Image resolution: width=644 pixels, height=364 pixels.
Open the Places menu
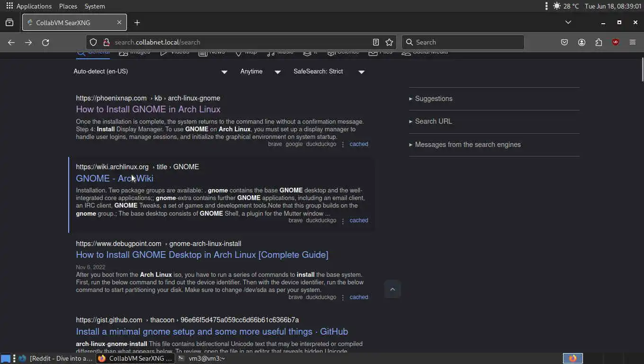(x=68, y=6)
